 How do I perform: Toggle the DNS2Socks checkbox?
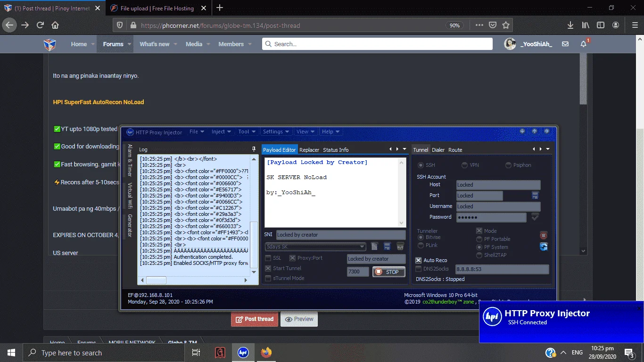(419, 269)
